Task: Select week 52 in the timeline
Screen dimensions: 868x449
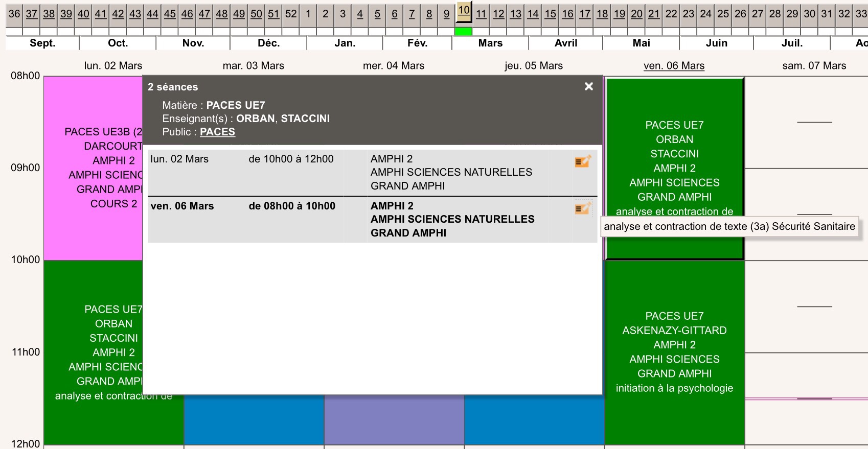Action: [291, 14]
